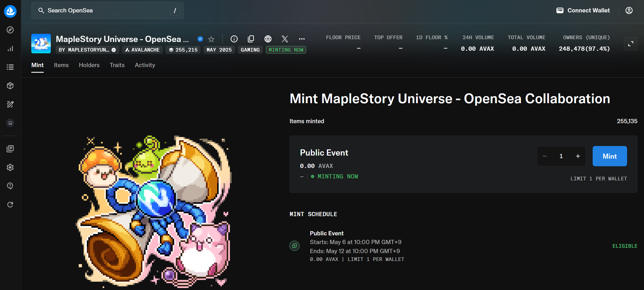
Task: Focus the Search OpenSea field
Action: [x=107, y=10]
